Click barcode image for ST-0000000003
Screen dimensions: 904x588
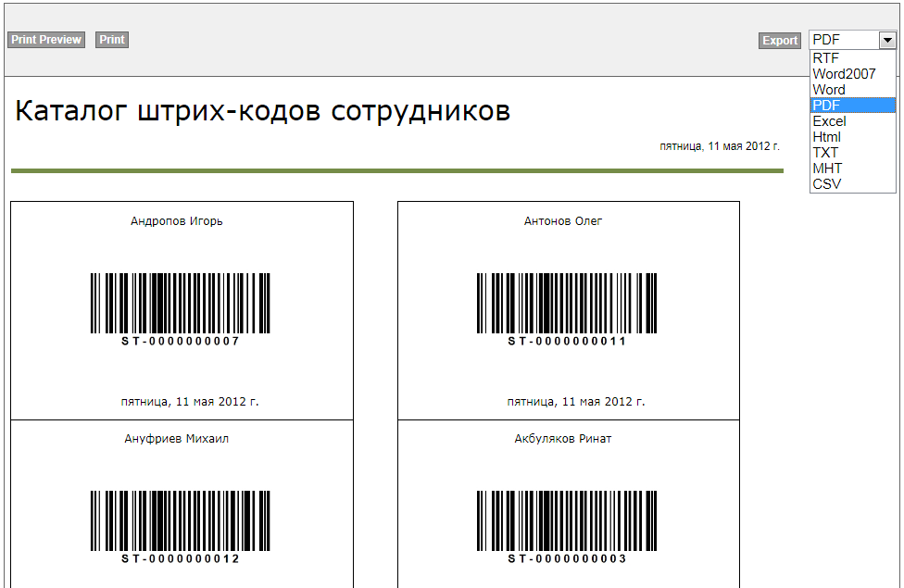click(x=567, y=520)
